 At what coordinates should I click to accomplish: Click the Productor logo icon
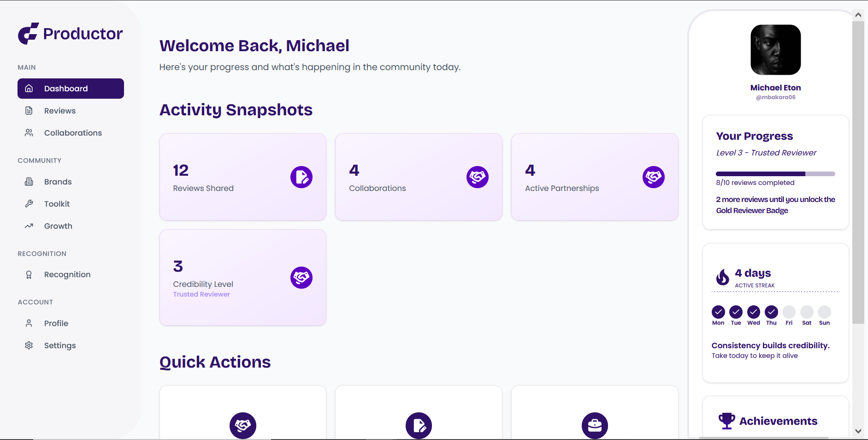pos(28,33)
